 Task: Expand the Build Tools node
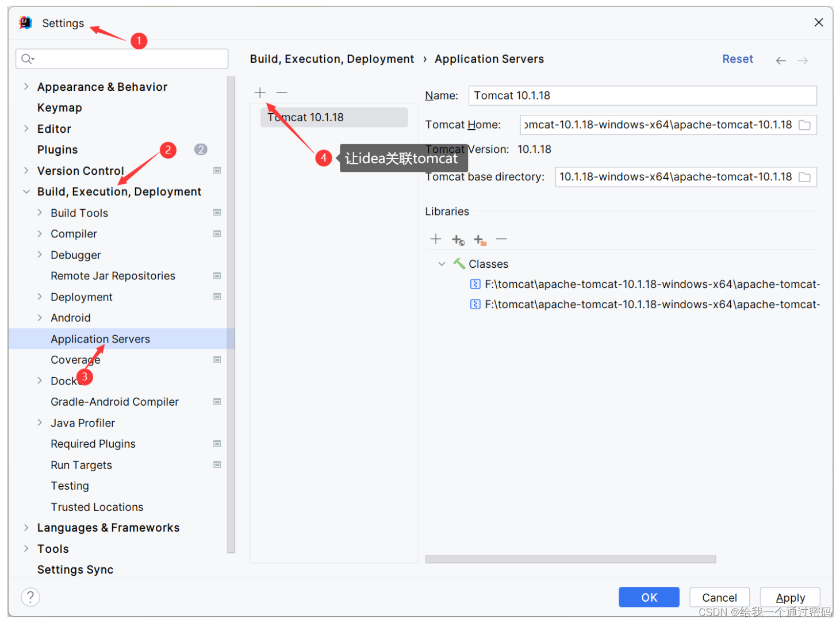click(40, 213)
